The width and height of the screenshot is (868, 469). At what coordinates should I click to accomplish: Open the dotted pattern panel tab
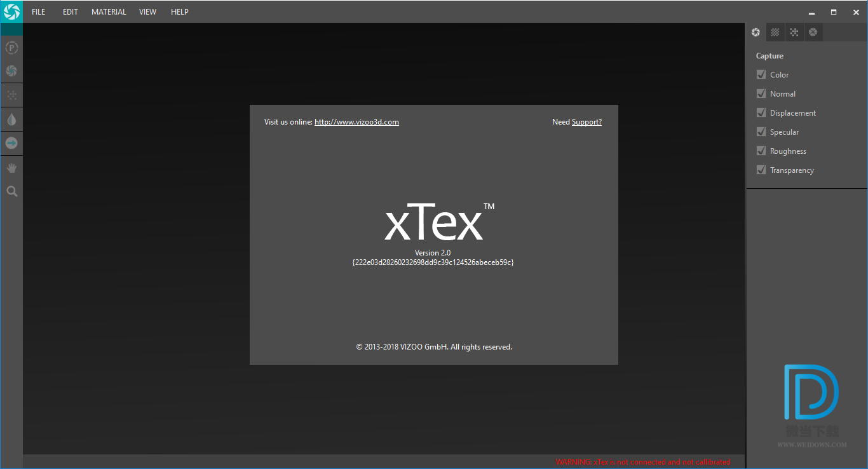(794, 32)
